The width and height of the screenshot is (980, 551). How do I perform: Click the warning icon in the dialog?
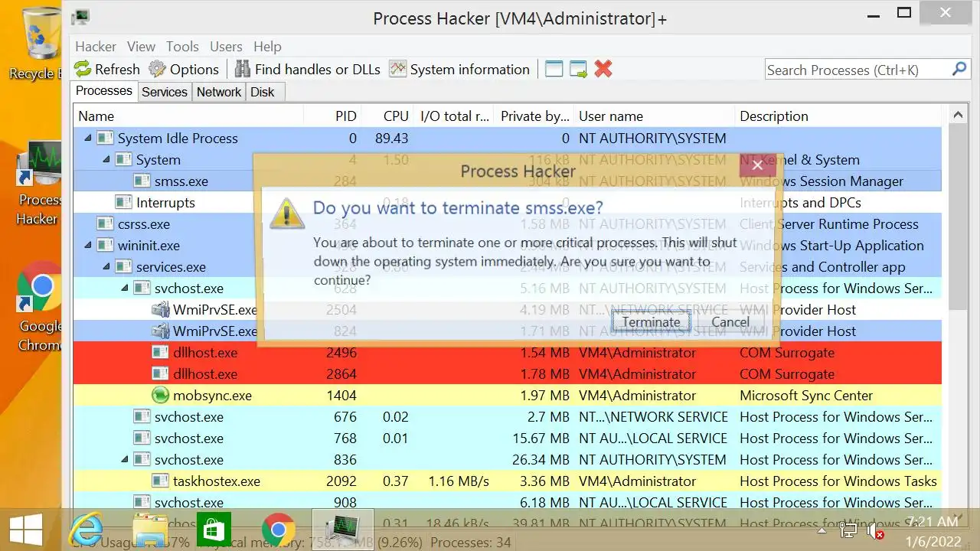tap(287, 214)
